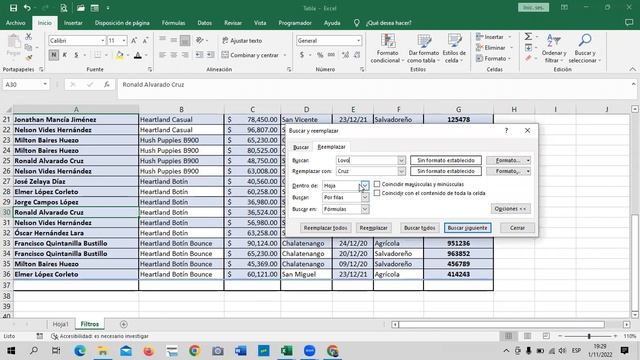
Task: Align text to the left
Action: point(162,55)
